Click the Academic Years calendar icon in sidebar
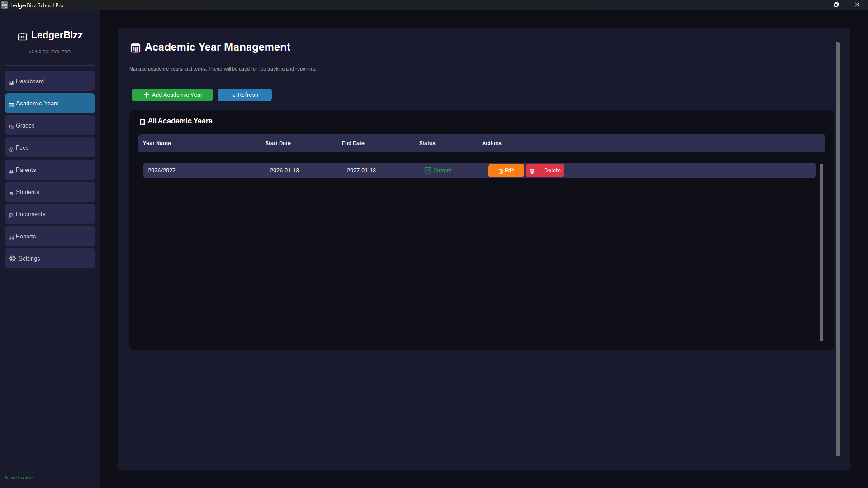The width and height of the screenshot is (868, 488). (11, 104)
